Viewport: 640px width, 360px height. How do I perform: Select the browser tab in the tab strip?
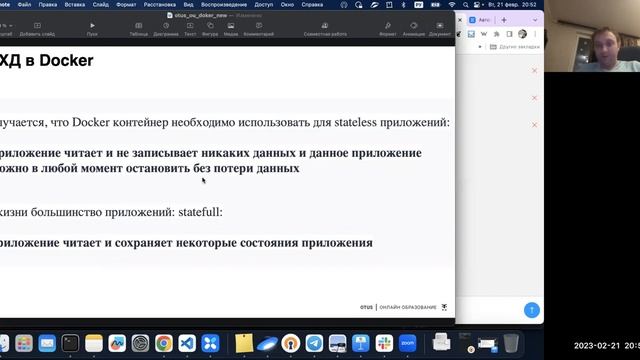pos(480,20)
